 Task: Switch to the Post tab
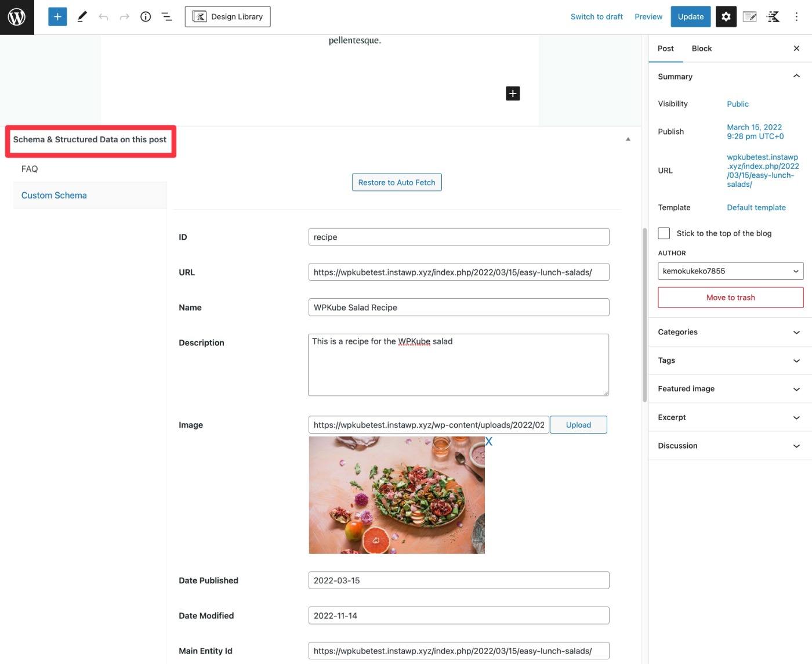(666, 48)
